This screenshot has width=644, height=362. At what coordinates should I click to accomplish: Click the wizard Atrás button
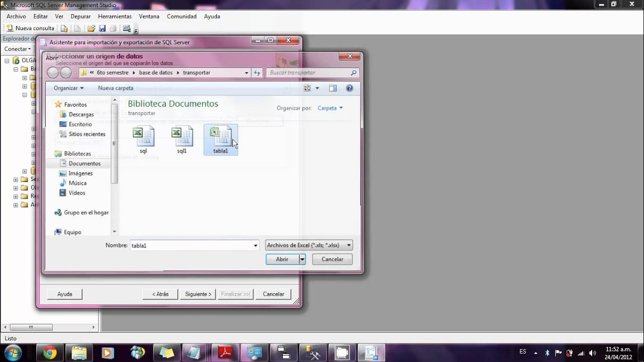click(160, 294)
